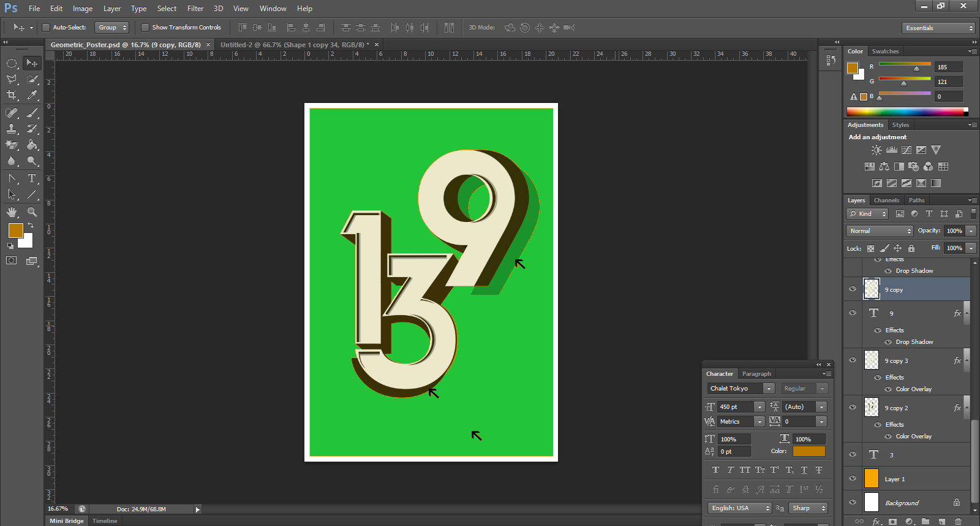Select the Eyedropper tool

click(32, 95)
